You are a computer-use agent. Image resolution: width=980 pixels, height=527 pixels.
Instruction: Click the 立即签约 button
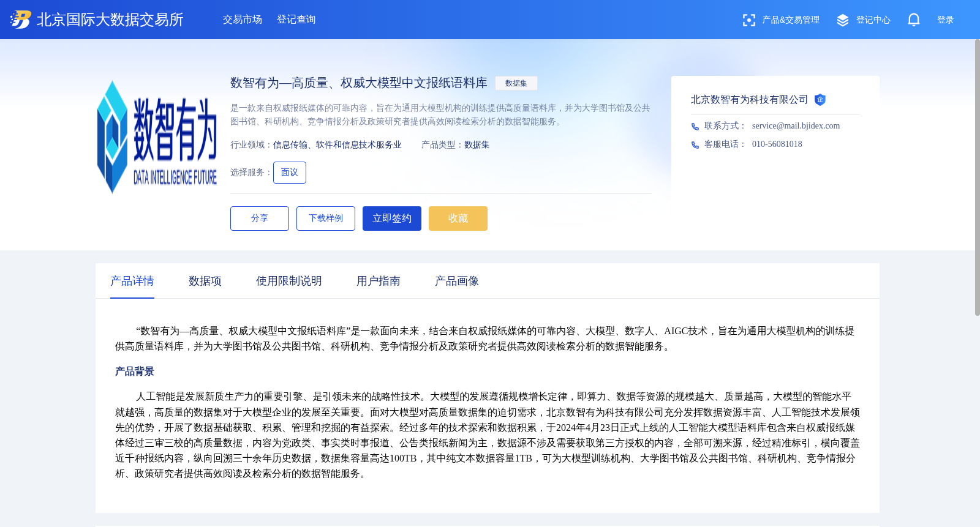(392, 219)
